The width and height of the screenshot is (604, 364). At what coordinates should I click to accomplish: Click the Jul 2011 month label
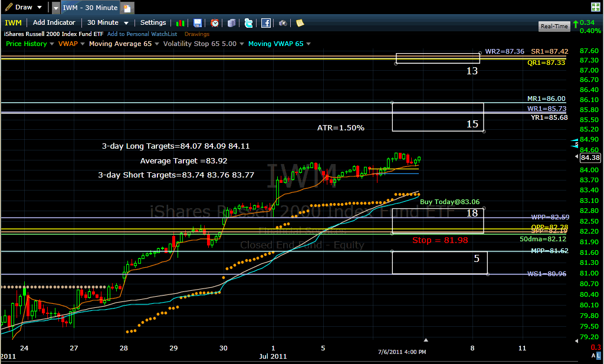[273, 356]
